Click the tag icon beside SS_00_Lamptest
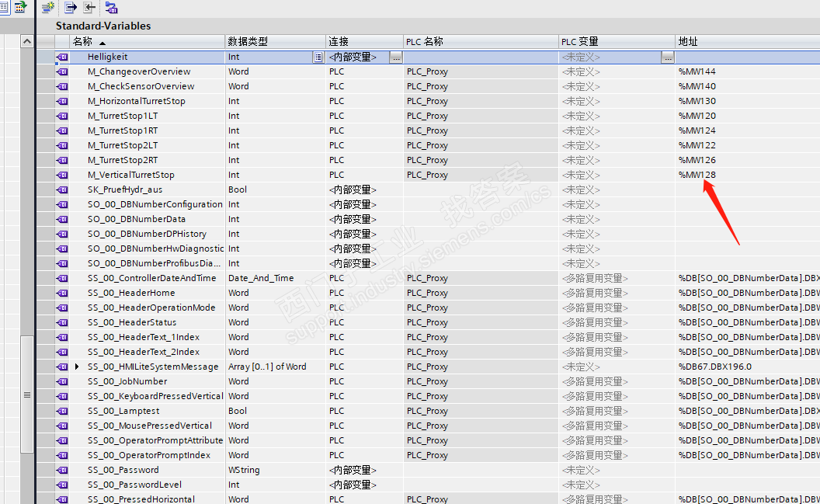 pos(62,411)
